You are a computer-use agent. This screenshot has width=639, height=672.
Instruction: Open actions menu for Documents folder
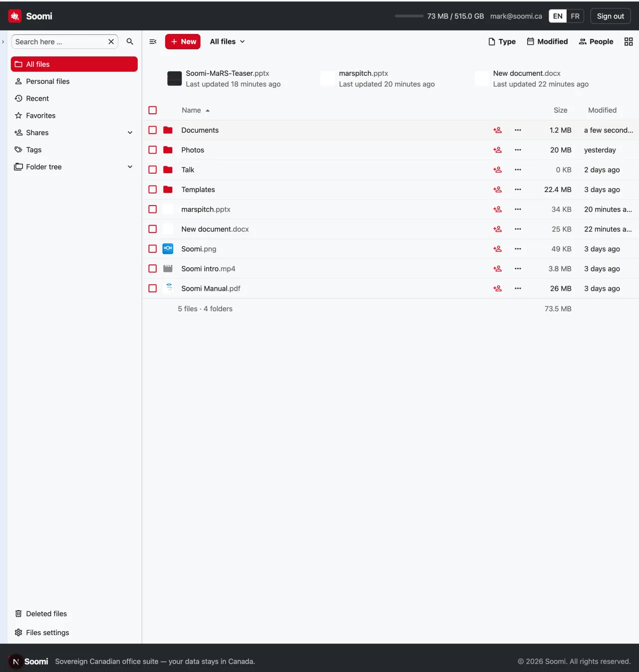pyautogui.click(x=518, y=130)
